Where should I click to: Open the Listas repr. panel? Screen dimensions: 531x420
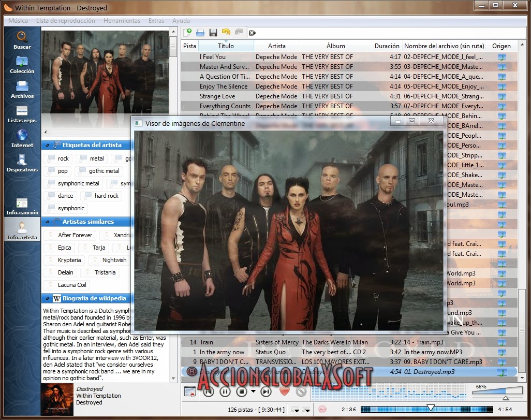[x=22, y=114]
